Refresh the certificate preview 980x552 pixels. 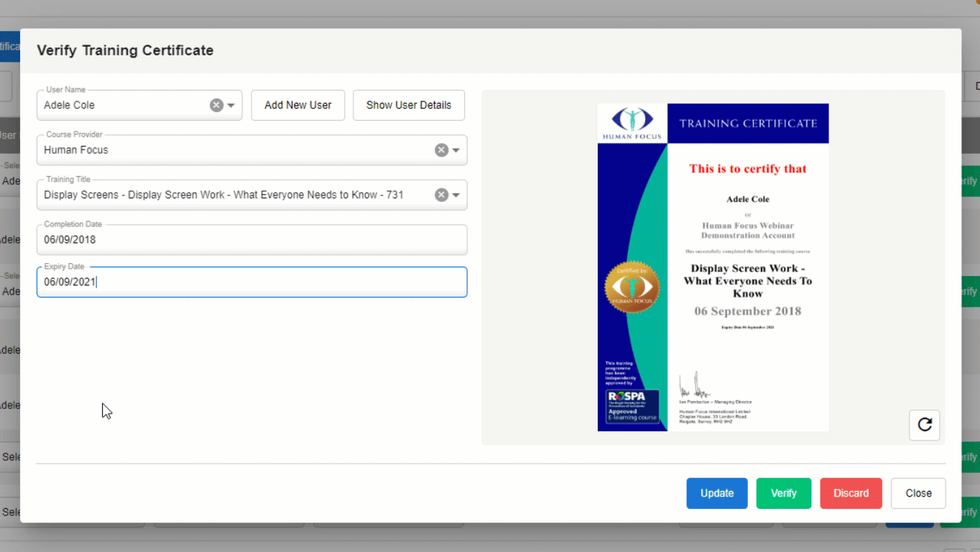pos(924,425)
